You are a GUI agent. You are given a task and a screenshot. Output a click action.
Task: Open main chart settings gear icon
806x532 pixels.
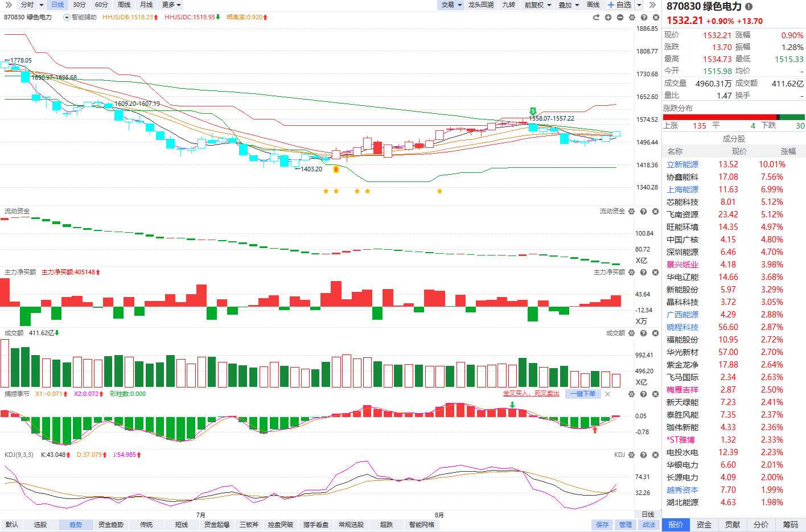[x=632, y=17]
